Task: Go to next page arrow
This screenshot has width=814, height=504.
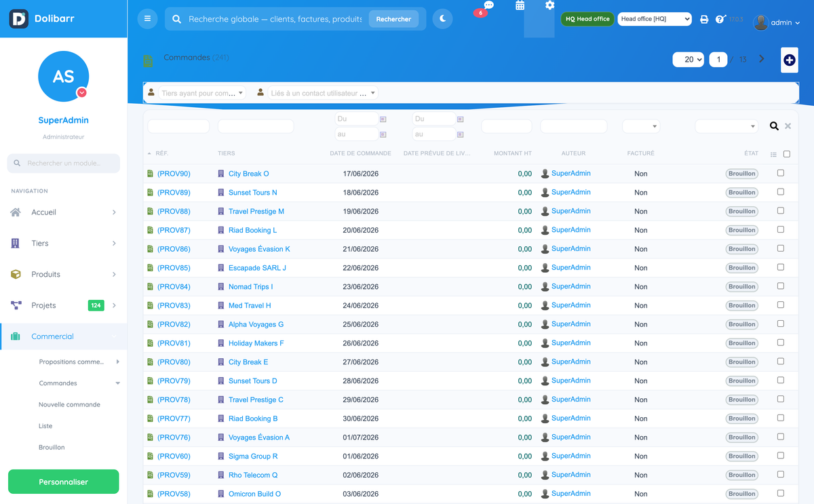Action: 762,59
